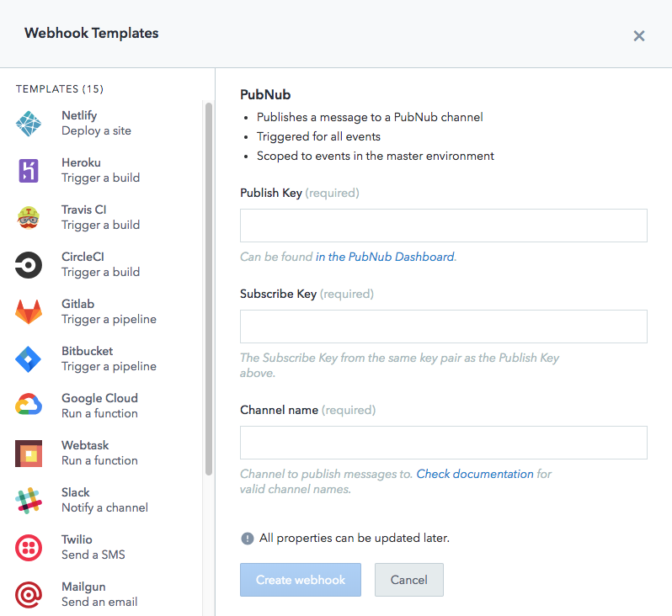This screenshot has height=616, width=672.
Task: Click the 'Channel name' field label
Action: coord(279,410)
